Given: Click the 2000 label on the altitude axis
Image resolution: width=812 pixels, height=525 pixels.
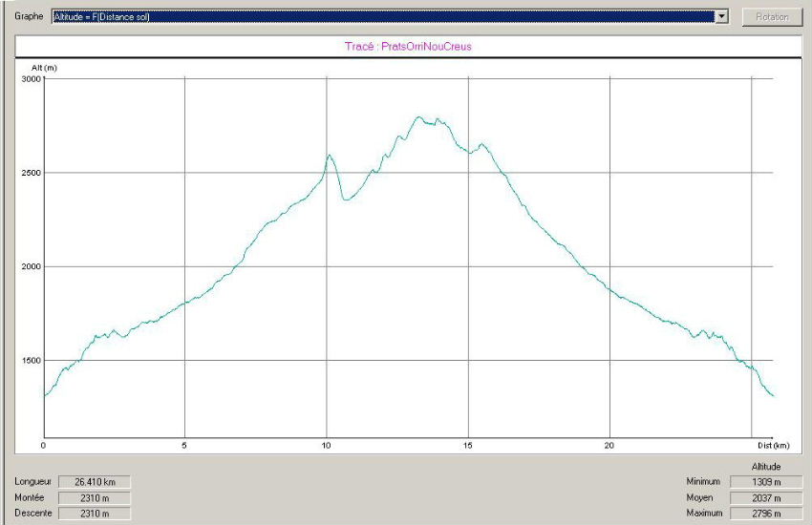Looking at the screenshot, I should [32, 266].
